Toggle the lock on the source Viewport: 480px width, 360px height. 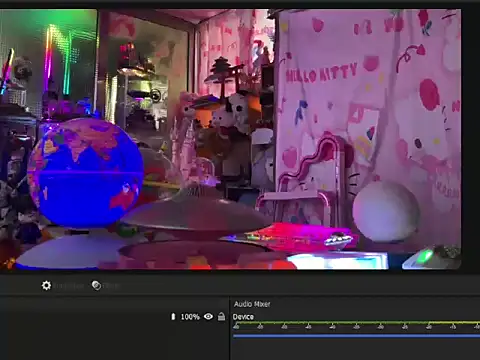221,316
